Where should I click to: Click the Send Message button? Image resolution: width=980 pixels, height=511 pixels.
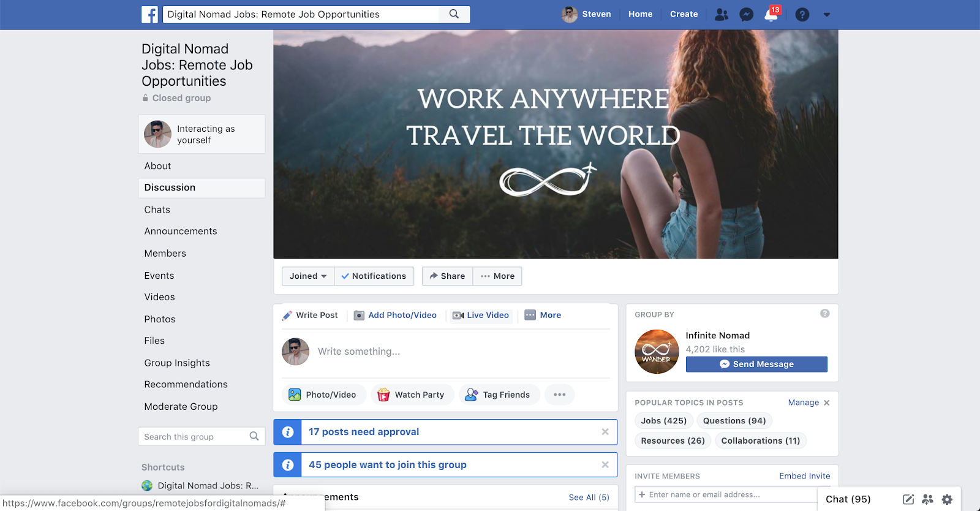tap(756, 364)
